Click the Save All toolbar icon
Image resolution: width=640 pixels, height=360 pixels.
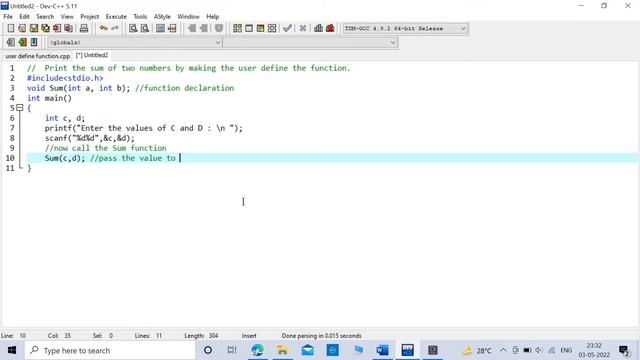point(45,28)
